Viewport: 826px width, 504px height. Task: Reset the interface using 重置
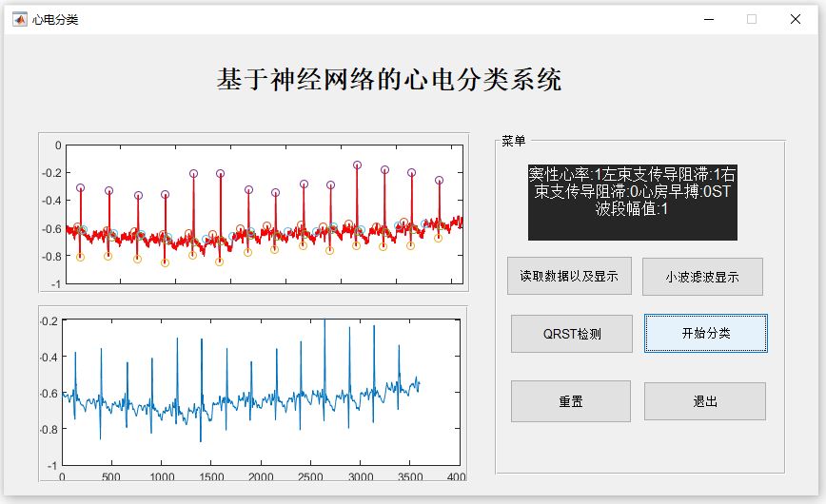(571, 401)
